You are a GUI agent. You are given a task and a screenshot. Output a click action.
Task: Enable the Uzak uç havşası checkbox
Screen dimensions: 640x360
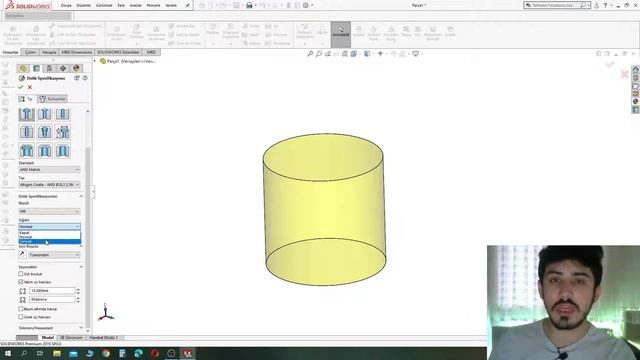point(21,317)
